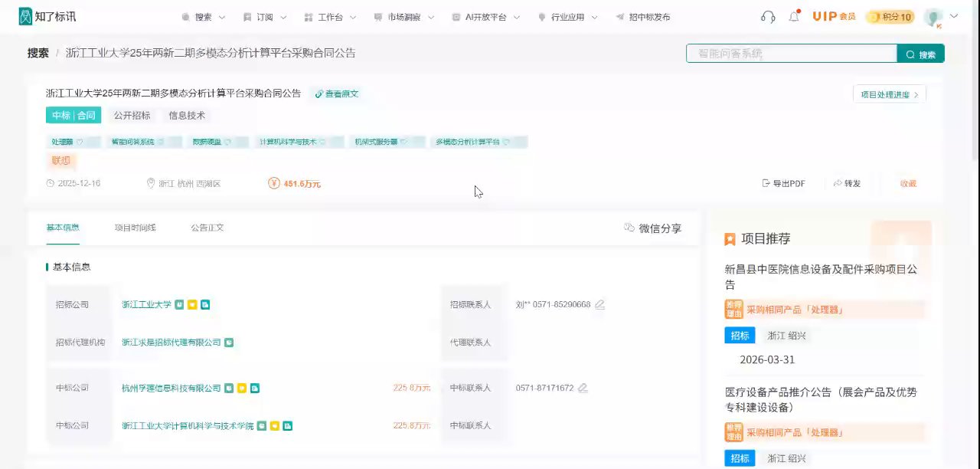
Task: Expand the 工作台 dropdown menu
Action: 353,17
